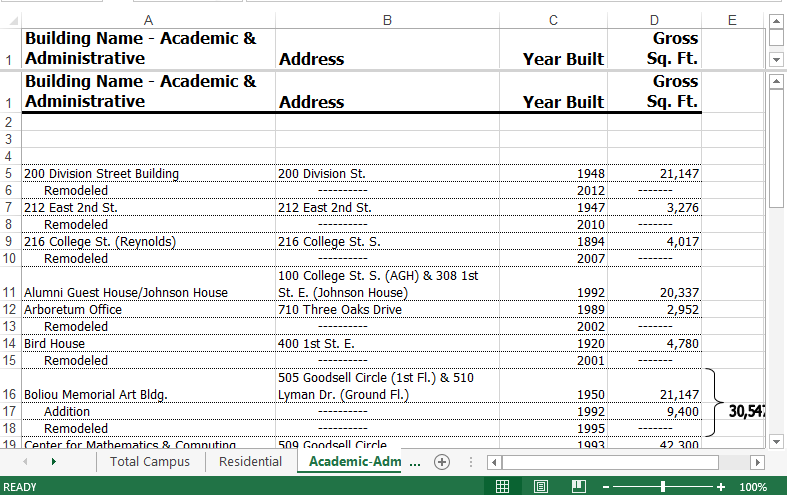The width and height of the screenshot is (787, 495).
Task: Select row 11 header
Action: pos(8,292)
